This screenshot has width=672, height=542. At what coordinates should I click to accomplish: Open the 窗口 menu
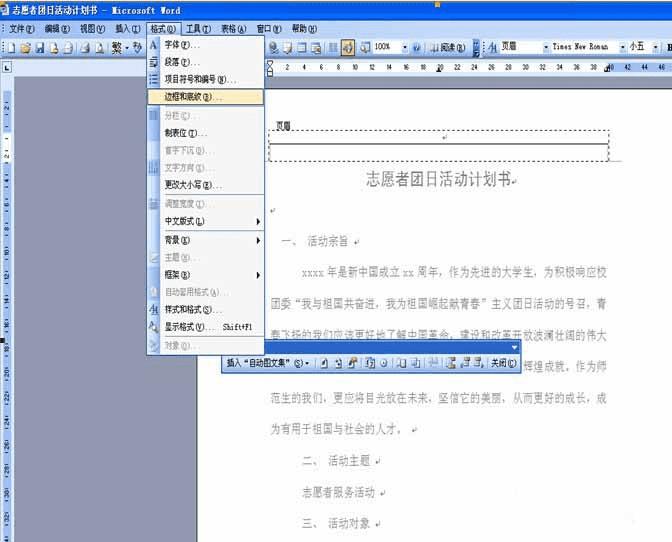[269, 29]
